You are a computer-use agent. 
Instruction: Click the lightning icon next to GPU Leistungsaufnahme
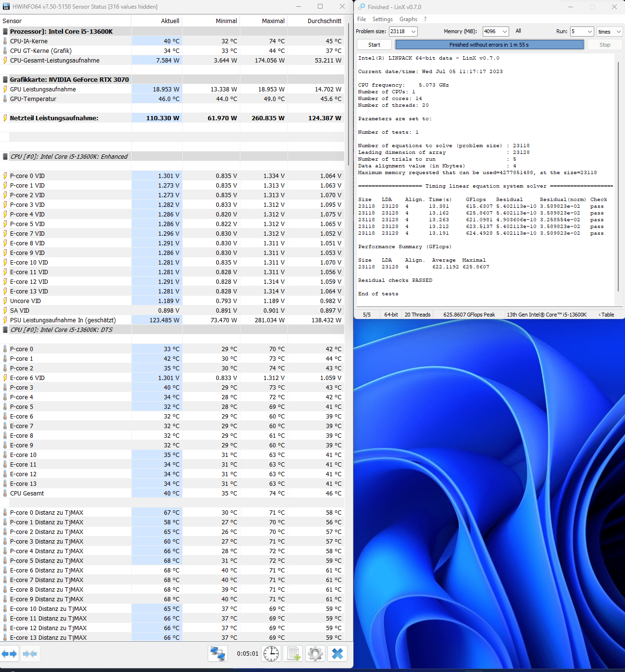[x=5, y=89]
